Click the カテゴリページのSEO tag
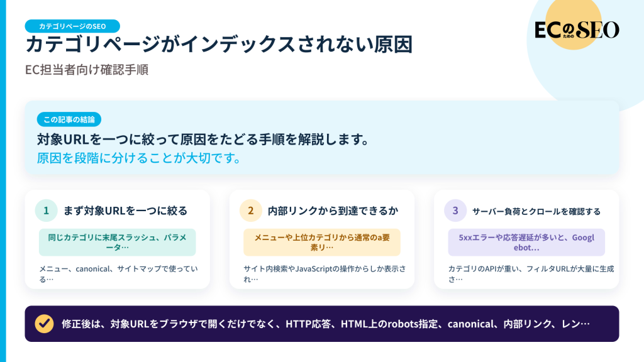The width and height of the screenshot is (644, 362). click(x=72, y=26)
